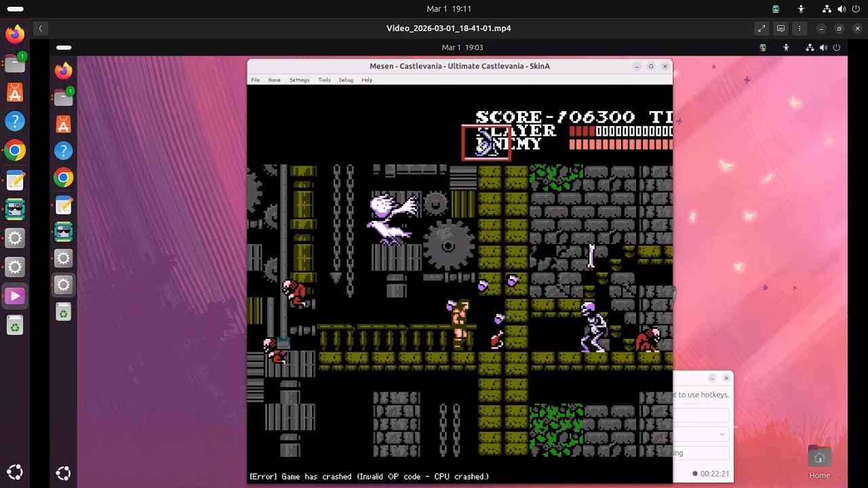Screen dimensions: 868x488
Task: Open the Settings menu in Mesen
Action: [299, 80]
